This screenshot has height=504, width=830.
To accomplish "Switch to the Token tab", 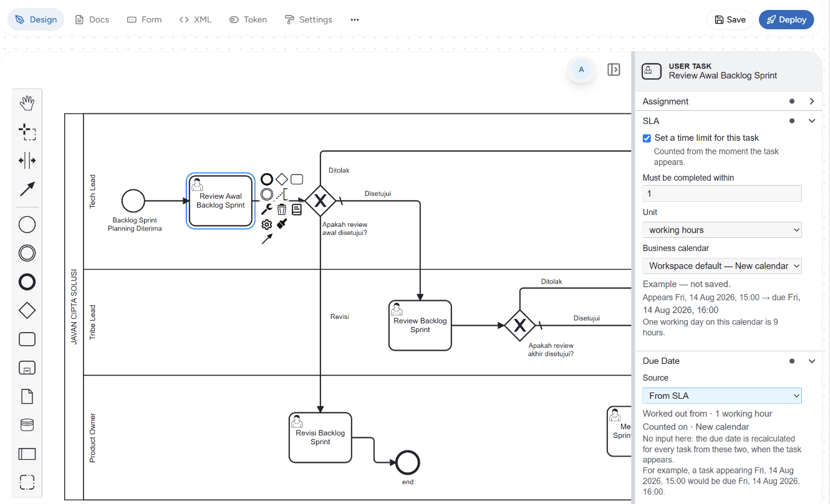I will pyautogui.click(x=248, y=20).
